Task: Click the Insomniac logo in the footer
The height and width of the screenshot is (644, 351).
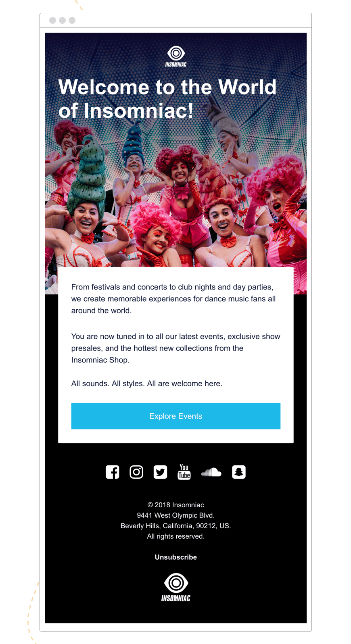Action: pos(176,587)
